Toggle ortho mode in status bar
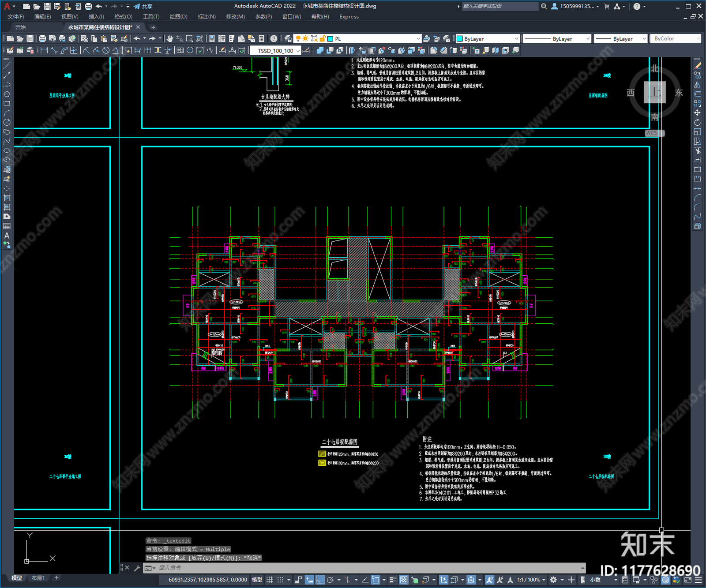The width and height of the screenshot is (706, 588). pos(320,580)
